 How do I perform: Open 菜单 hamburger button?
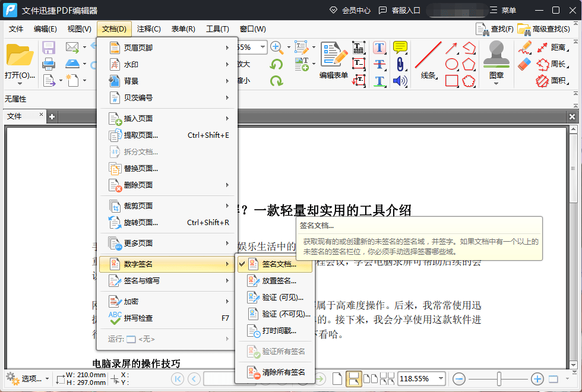pyautogui.click(x=503, y=11)
